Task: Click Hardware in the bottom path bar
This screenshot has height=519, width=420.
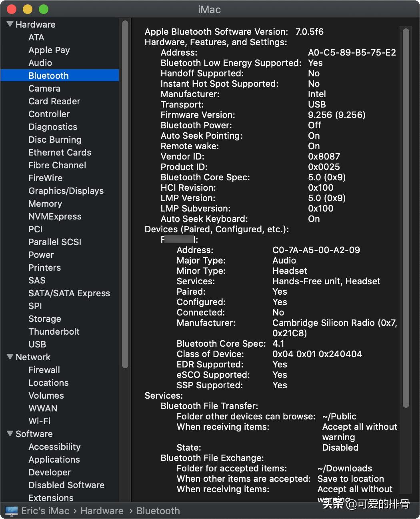Action: click(x=102, y=511)
